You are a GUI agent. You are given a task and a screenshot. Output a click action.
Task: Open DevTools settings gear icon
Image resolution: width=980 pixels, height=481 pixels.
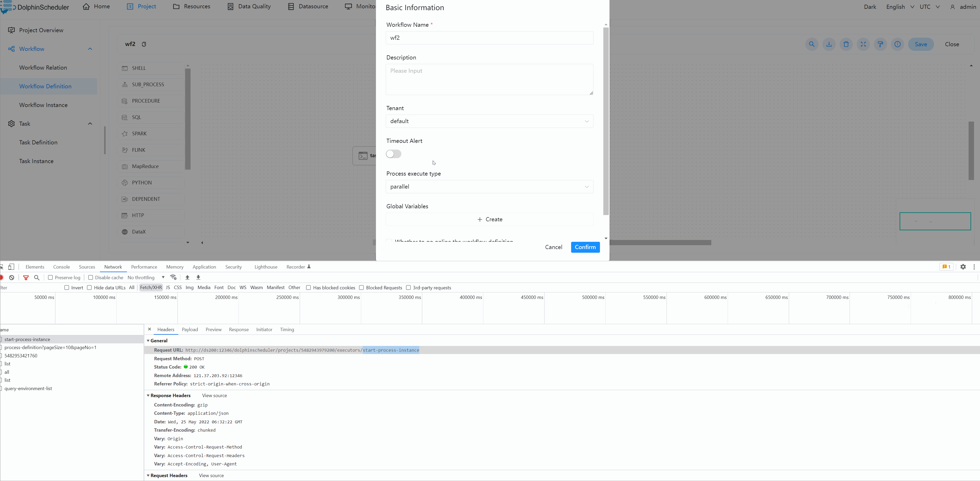[x=963, y=267]
